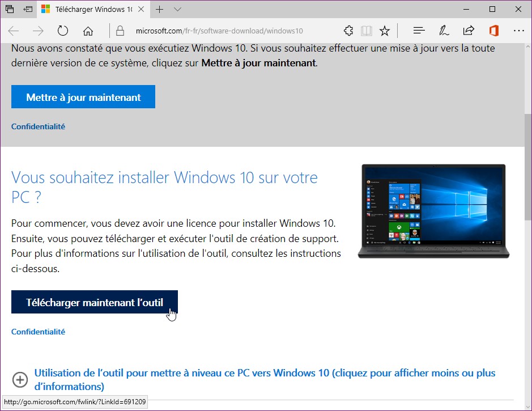Open the Hub favorites list icon
Image resolution: width=532 pixels, height=411 pixels.
[419, 31]
